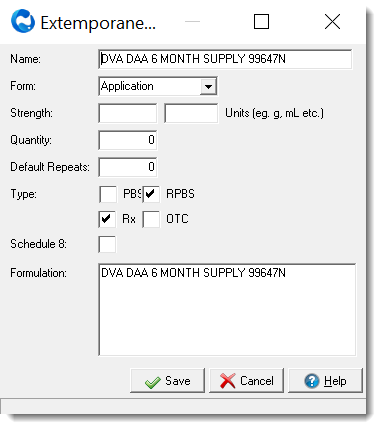Open Help for this dialog
This screenshot has width=381, height=429.
coord(325,381)
